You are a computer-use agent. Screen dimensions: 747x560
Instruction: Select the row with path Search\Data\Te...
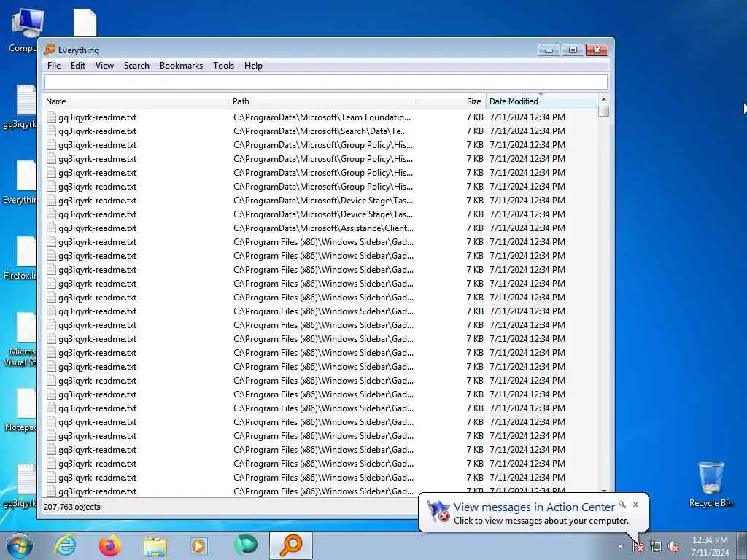tap(321, 131)
